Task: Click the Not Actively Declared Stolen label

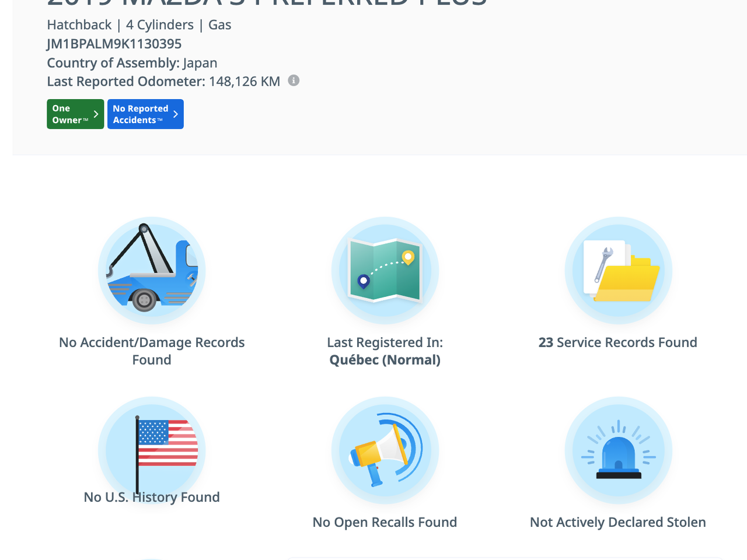Action: [x=618, y=522]
